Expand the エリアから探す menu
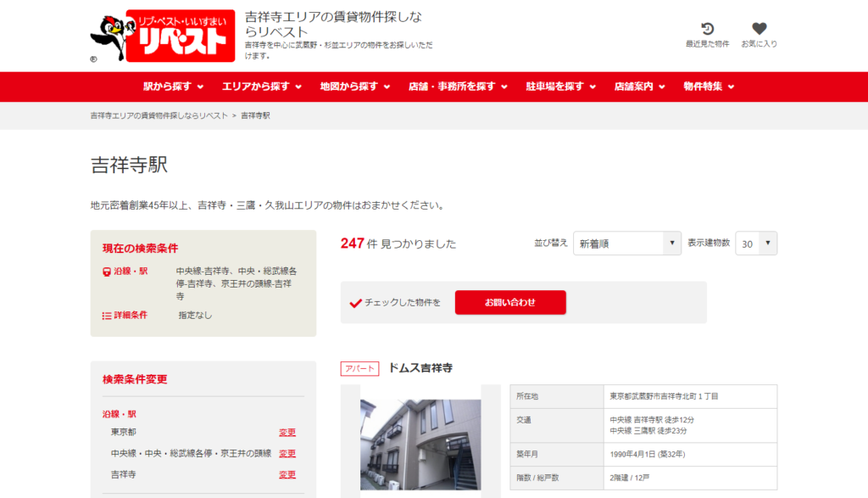 click(x=261, y=87)
